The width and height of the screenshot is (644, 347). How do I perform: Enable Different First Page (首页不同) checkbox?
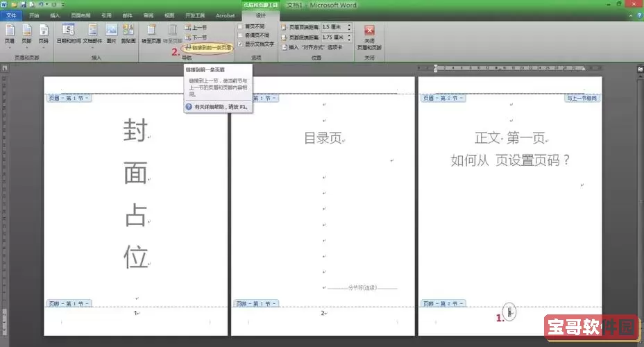(240, 26)
